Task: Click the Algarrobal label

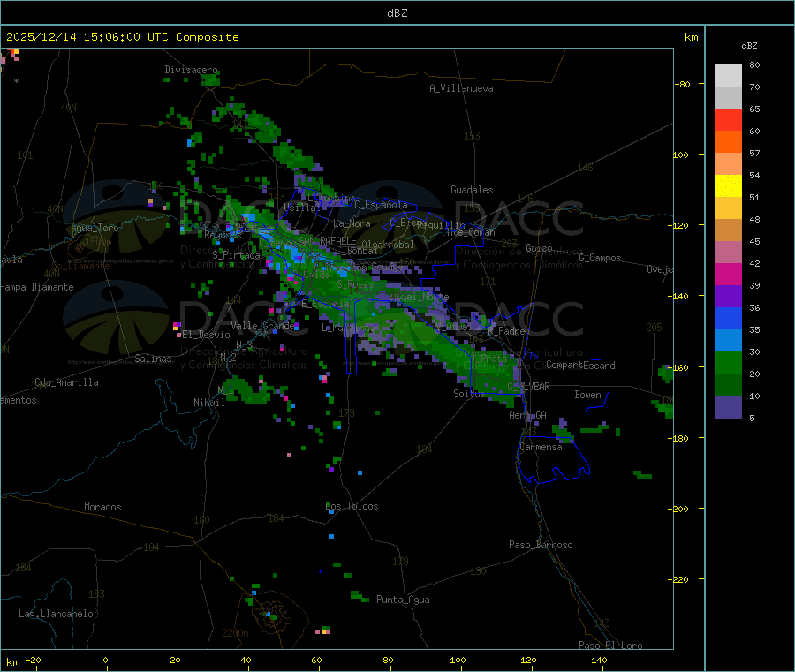Action: tap(388, 245)
